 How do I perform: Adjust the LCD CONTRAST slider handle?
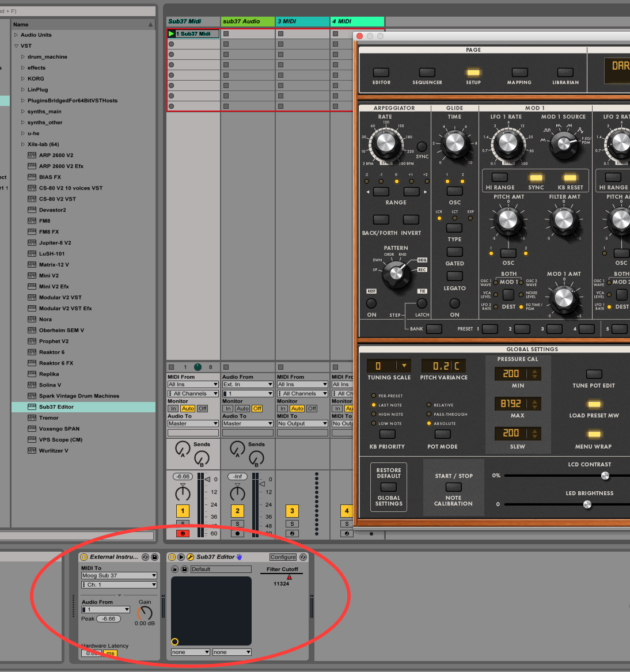coord(605,476)
